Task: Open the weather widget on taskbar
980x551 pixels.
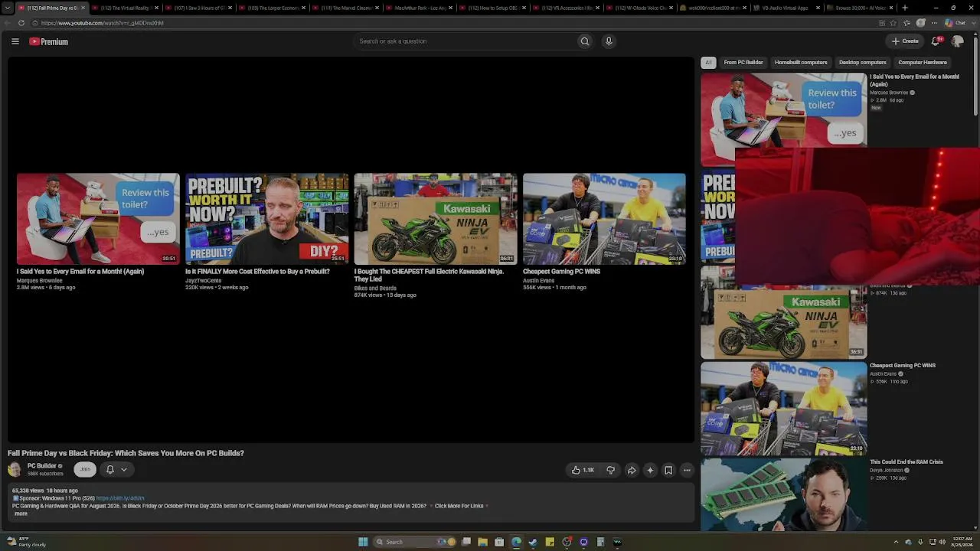Action: (x=24, y=542)
